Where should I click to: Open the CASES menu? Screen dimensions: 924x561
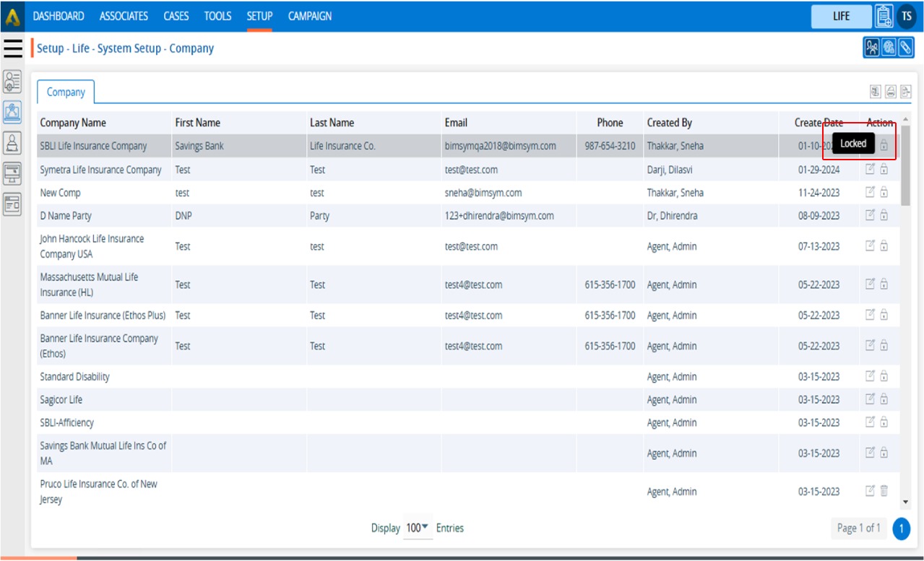tap(176, 16)
